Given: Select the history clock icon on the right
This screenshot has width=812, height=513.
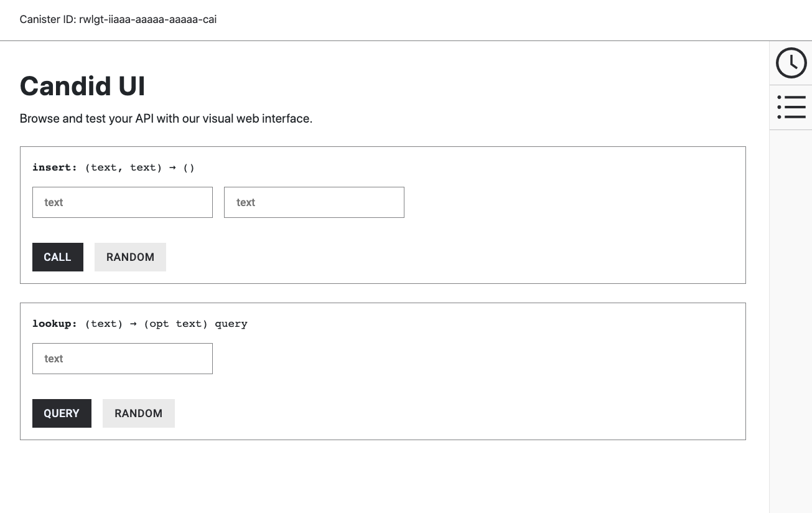Looking at the screenshot, I should [x=790, y=62].
